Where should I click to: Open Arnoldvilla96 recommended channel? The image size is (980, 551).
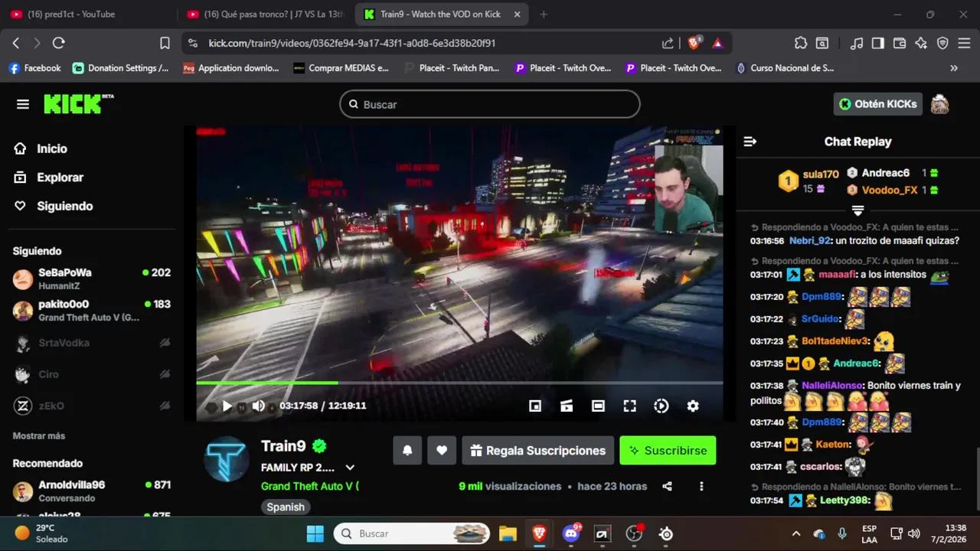point(92,491)
